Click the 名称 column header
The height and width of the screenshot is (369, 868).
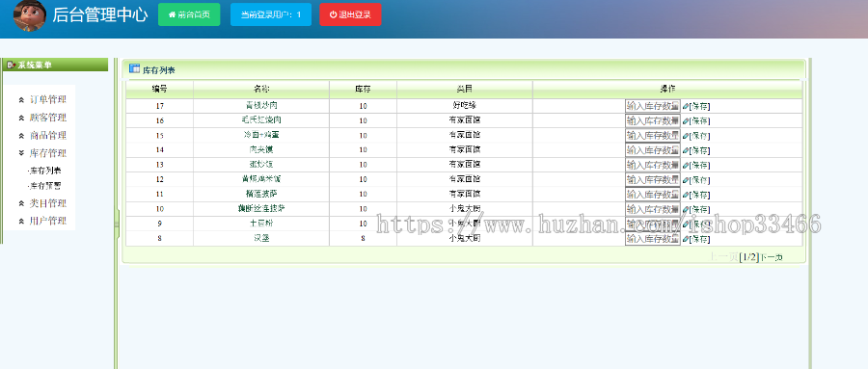[261, 89]
